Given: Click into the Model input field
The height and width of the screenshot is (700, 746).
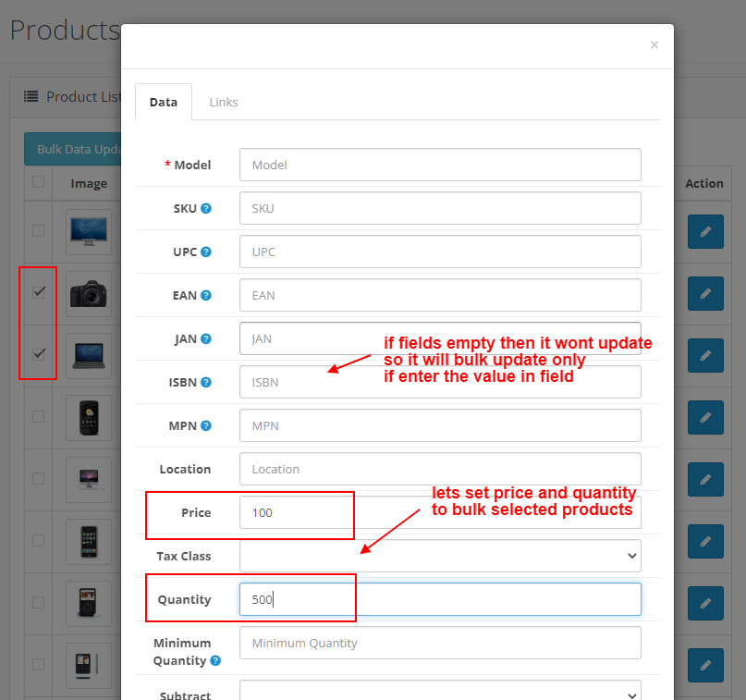Looking at the screenshot, I should (440, 165).
